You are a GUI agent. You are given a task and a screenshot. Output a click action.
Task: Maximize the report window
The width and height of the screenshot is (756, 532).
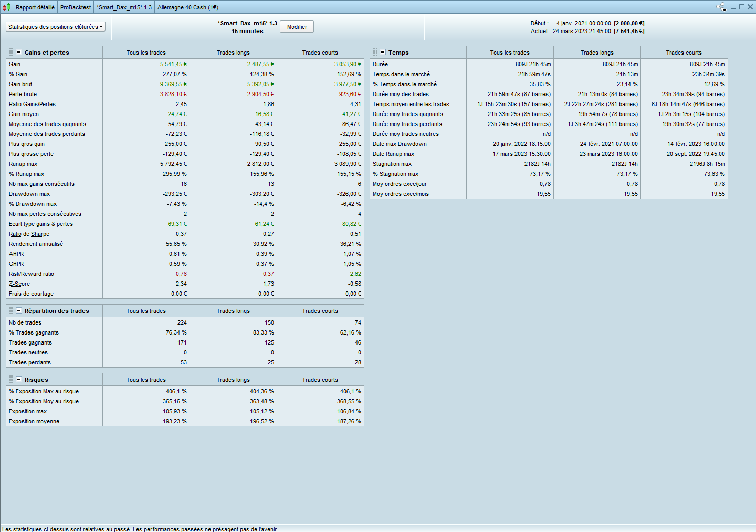[x=742, y=7]
